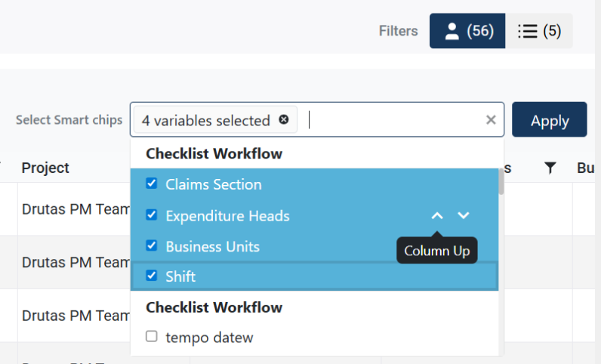Image resolution: width=601 pixels, height=364 pixels.
Task: Clear the Smart chips input with X
Action: [x=491, y=120]
